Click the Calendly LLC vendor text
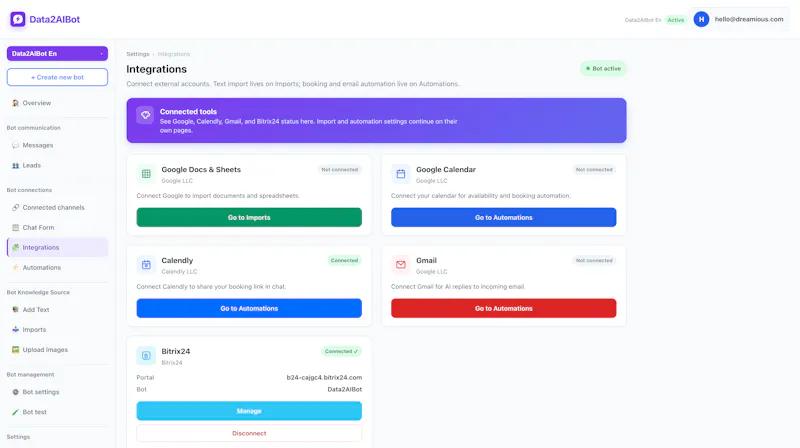800x448 pixels. (x=179, y=271)
